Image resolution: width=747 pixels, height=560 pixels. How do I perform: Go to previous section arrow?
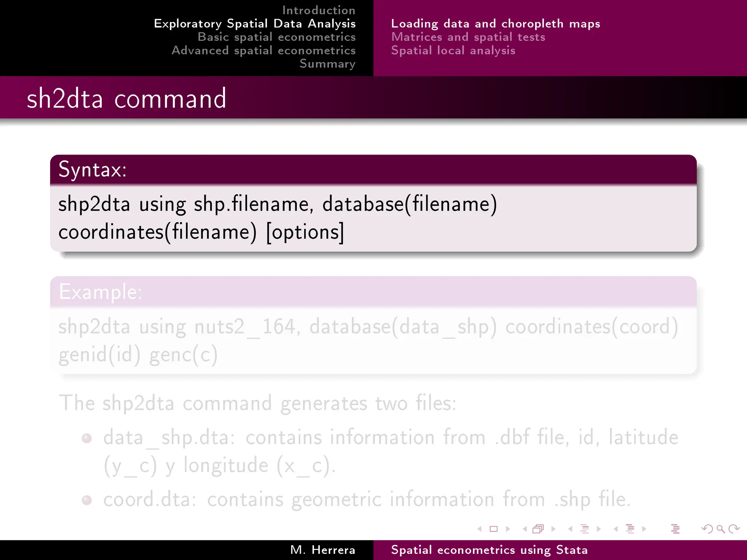(616, 529)
